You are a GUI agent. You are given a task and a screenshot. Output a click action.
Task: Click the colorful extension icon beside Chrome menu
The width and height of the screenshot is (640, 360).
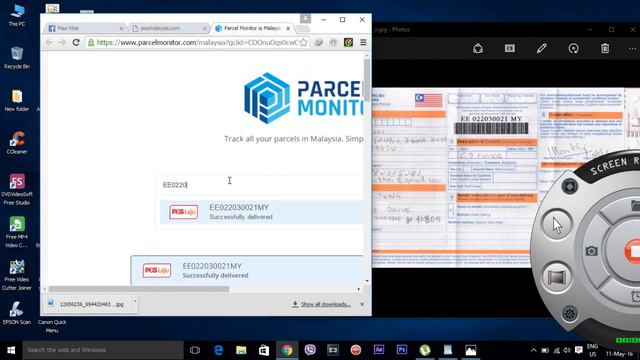pos(348,42)
